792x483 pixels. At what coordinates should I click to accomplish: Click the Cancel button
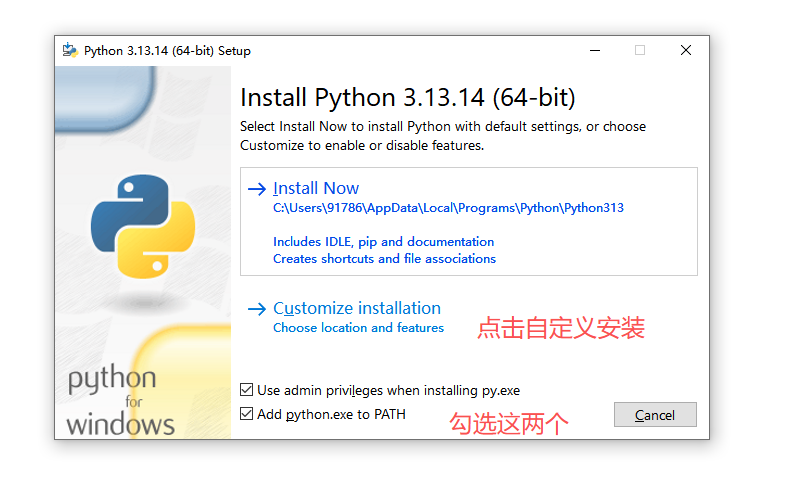655,415
